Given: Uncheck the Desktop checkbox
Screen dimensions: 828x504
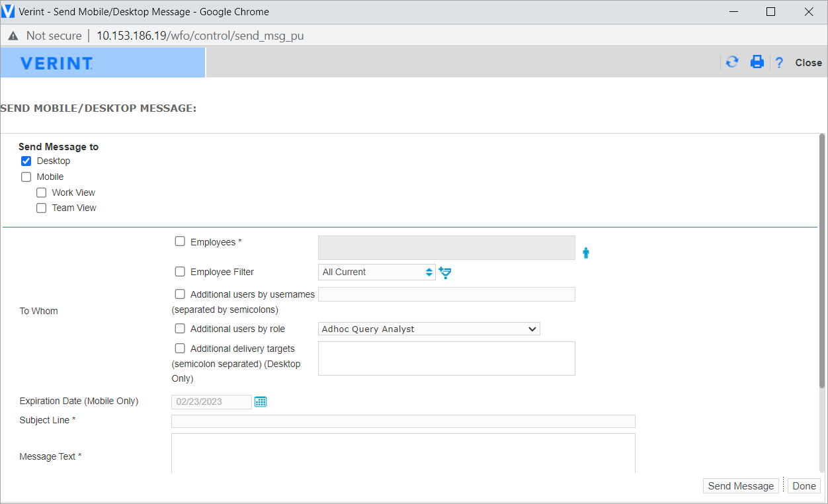Looking at the screenshot, I should coord(26,161).
